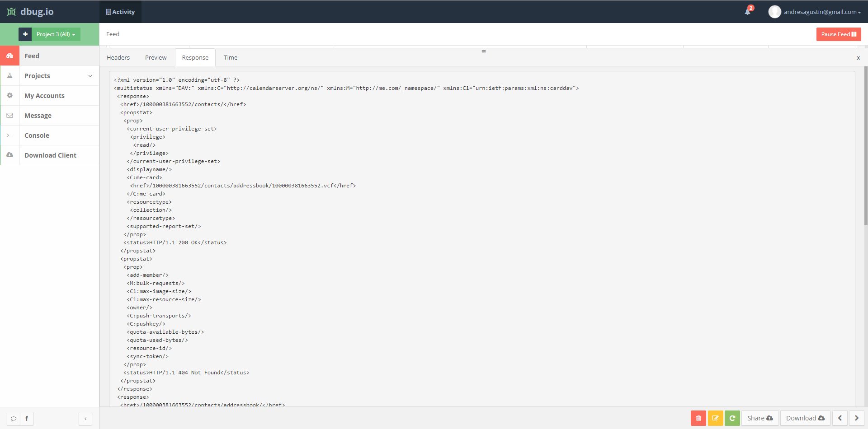
Task: Open the Project 3 (All) dropdown
Action: tap(56, 34)
